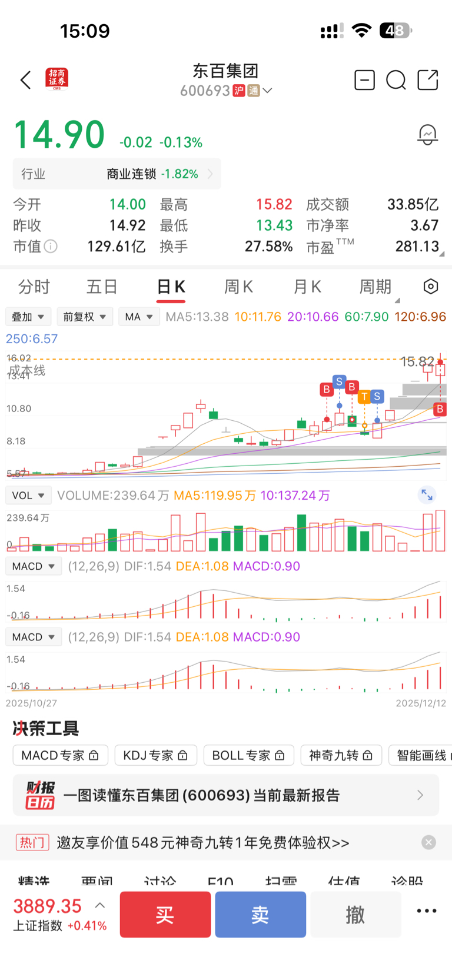Switch to the 五日 tab
This screenshot has width=452, height=980.
102,287
